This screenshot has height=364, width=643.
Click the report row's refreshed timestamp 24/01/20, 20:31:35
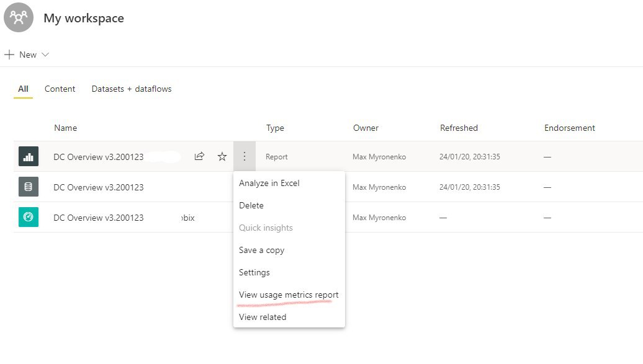coord(470,157)
